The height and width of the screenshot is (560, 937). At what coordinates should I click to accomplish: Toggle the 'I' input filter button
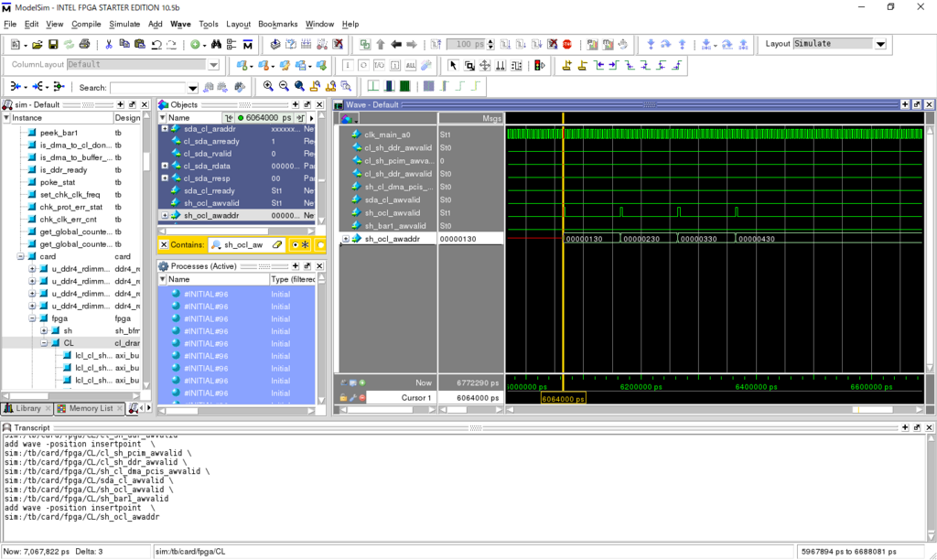point(348,65)
